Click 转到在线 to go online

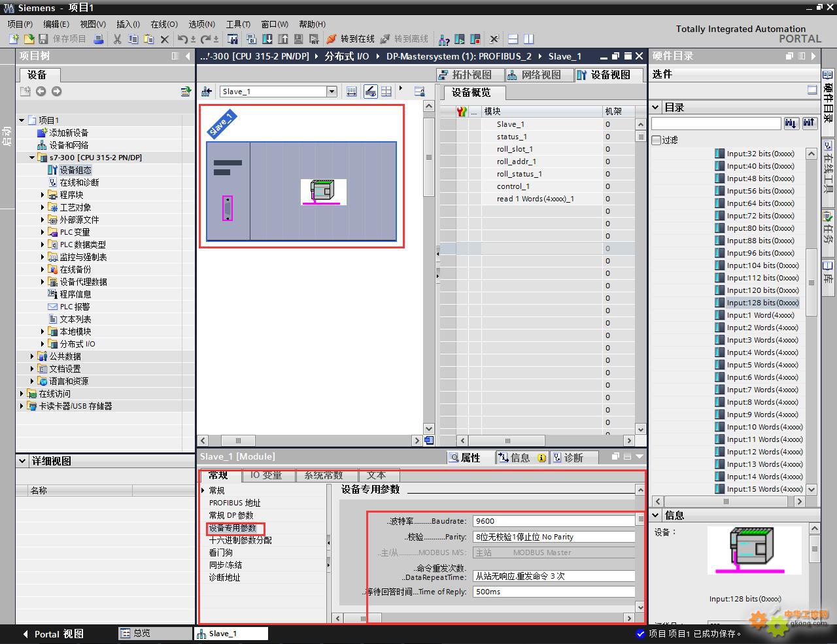[x=350, y=39]
